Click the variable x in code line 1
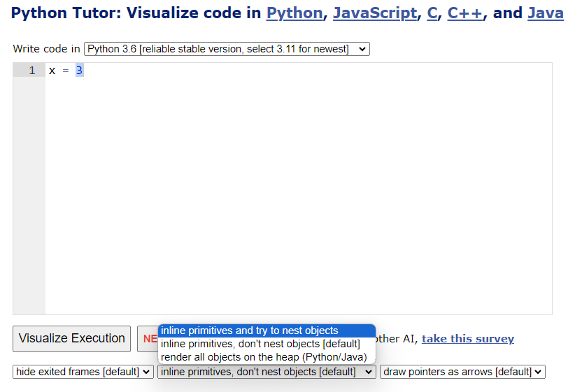This screenshot has height=392, width=582. (52, 71)
